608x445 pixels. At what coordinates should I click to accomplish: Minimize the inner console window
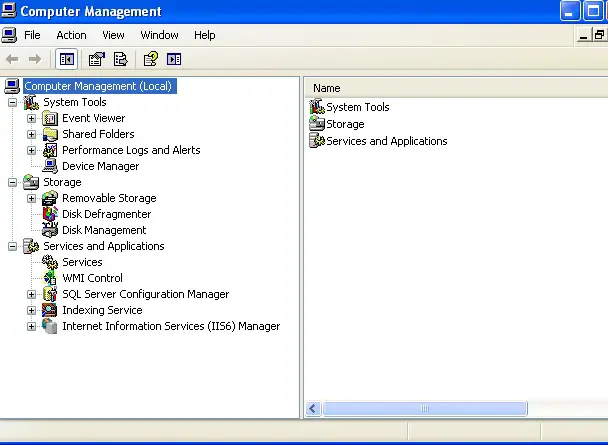click(x=583, y=36)
